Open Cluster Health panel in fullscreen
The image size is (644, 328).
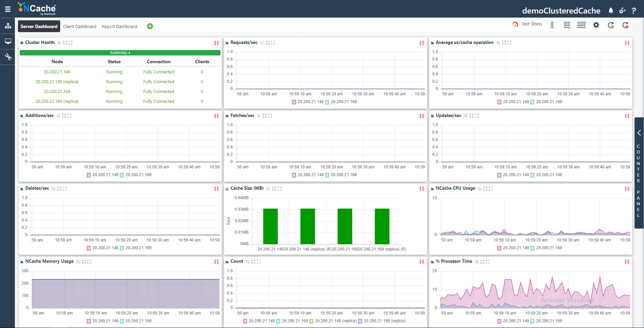(70, 43)
